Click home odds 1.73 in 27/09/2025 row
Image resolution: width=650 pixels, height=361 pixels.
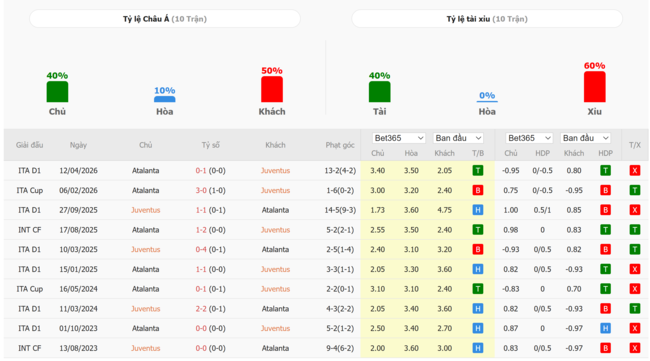tap(377, 210)
